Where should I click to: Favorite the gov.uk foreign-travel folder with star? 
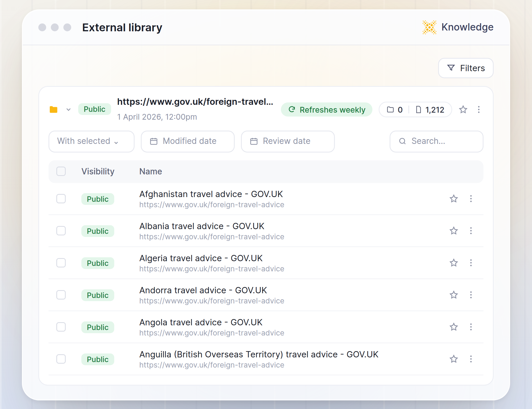[463, 109]
